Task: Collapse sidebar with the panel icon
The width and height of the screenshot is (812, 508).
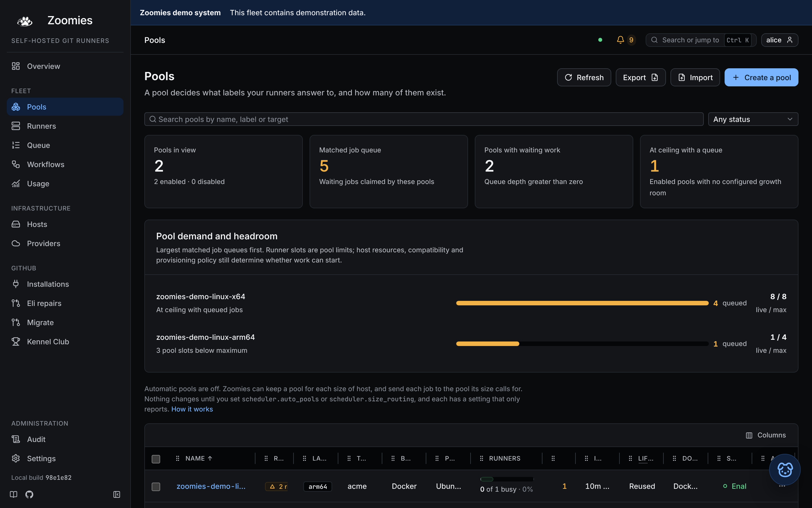Action: [117, 494]
